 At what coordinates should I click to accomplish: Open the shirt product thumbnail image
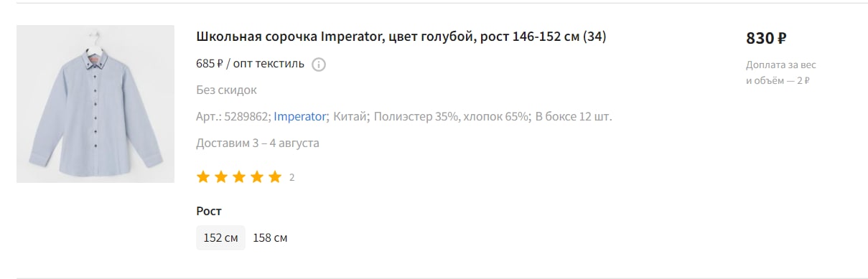tap(95, 104)
